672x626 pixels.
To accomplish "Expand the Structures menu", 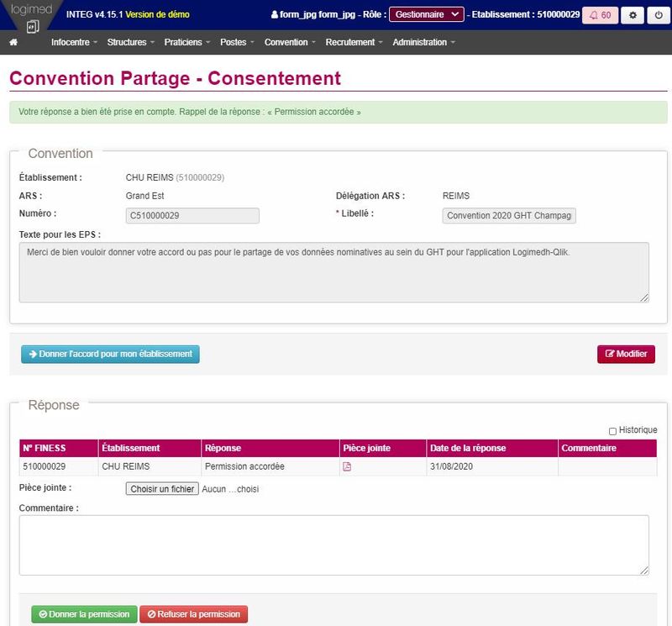I will coord(131,42).
